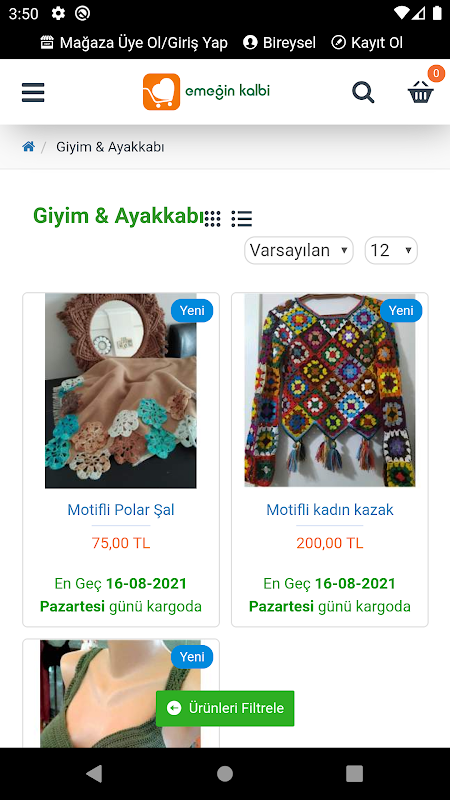Expand the 12 items-per-page dropdown
450x800 pixels.
point(391,251)
